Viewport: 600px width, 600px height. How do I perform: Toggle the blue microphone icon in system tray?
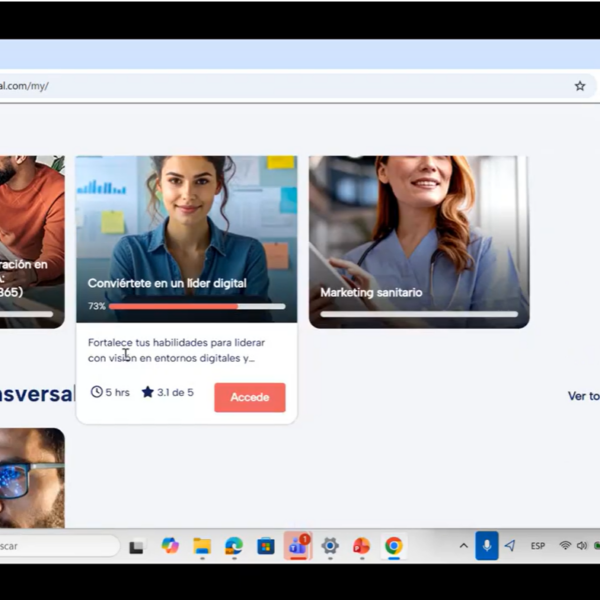click(487, 546)
